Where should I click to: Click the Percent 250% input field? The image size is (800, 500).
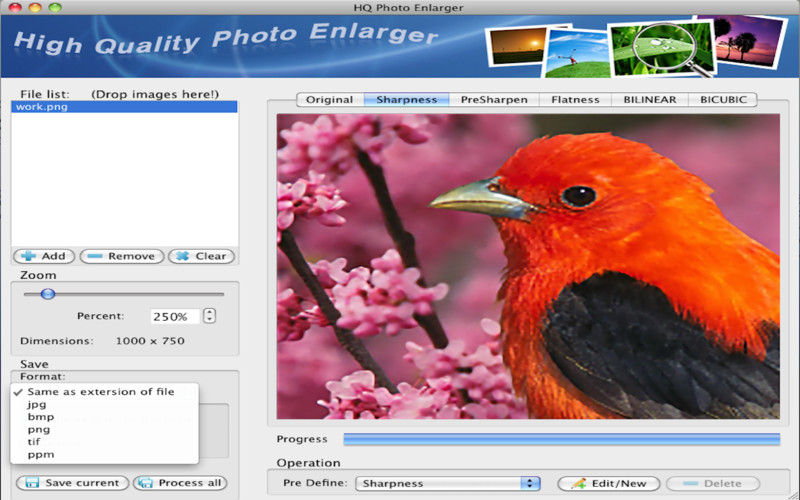[174, 316]
